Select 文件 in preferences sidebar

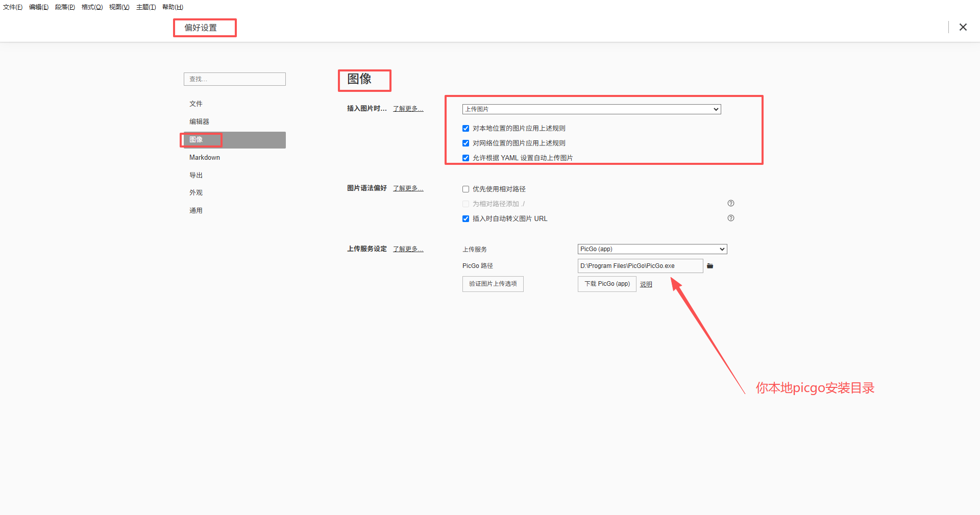click(x=235, y=104)
